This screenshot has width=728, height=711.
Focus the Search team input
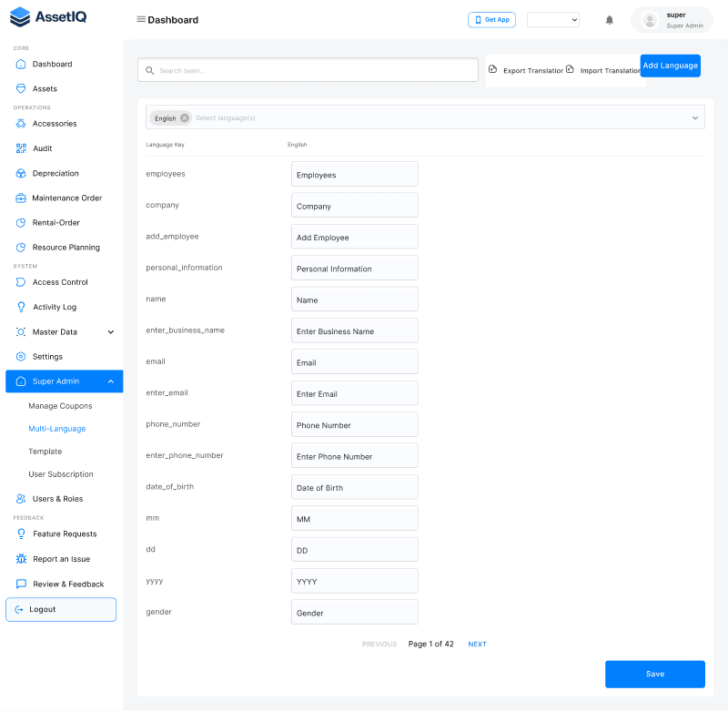(x=308, y=70)
